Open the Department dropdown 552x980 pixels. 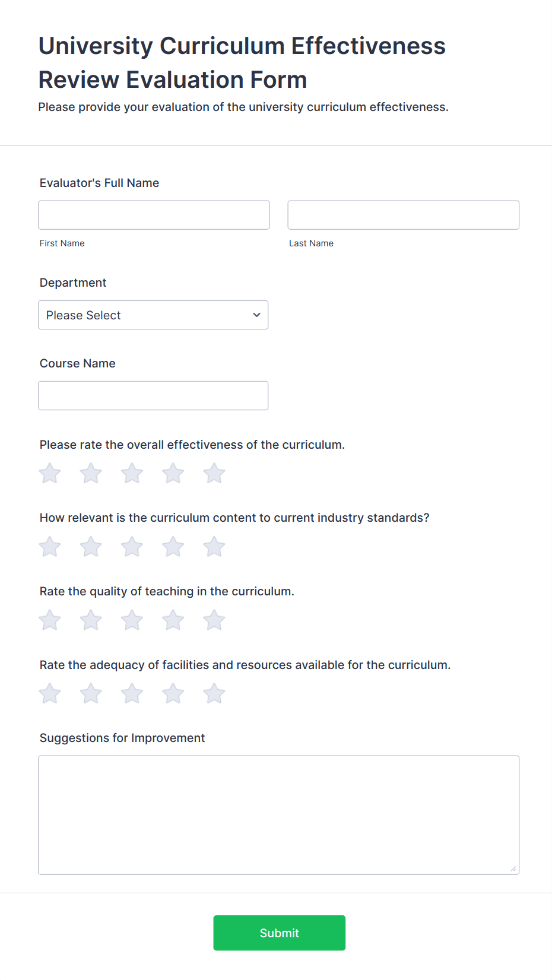click(x=153, y=315)
